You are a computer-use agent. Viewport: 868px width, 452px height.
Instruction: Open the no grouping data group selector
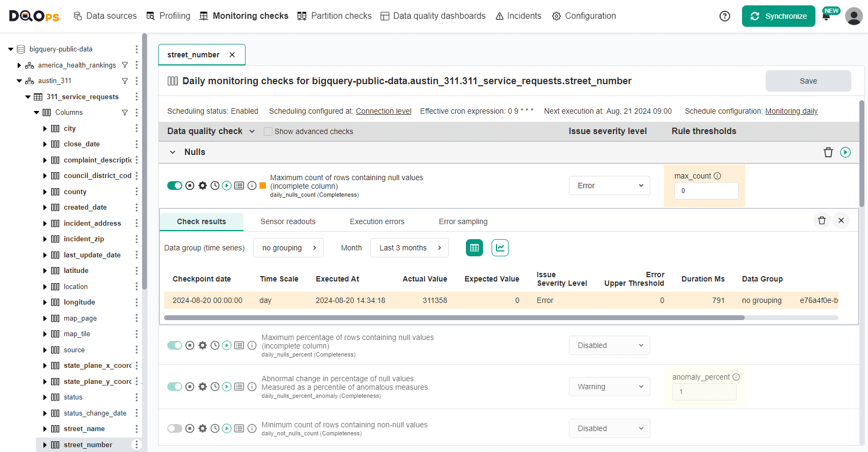tap(288, 248)
